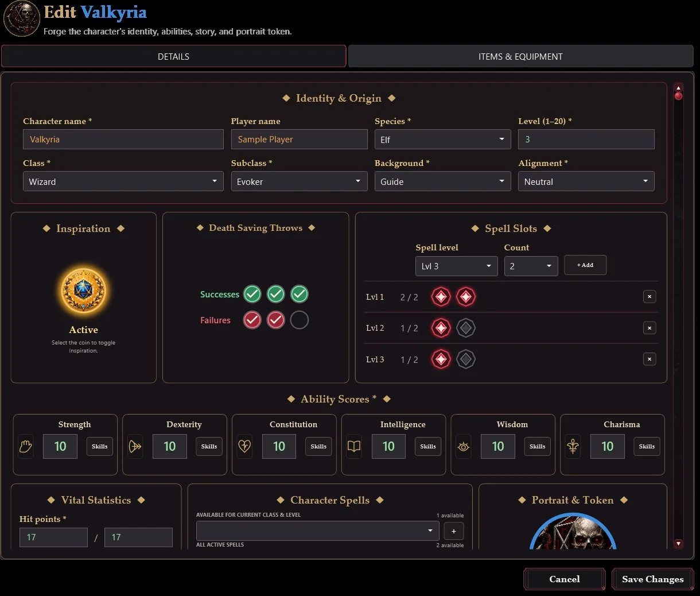Image resolution: width=700 pixels, height=596 pixels.
Task: Open Intelligence Skills
Action: 428,446
